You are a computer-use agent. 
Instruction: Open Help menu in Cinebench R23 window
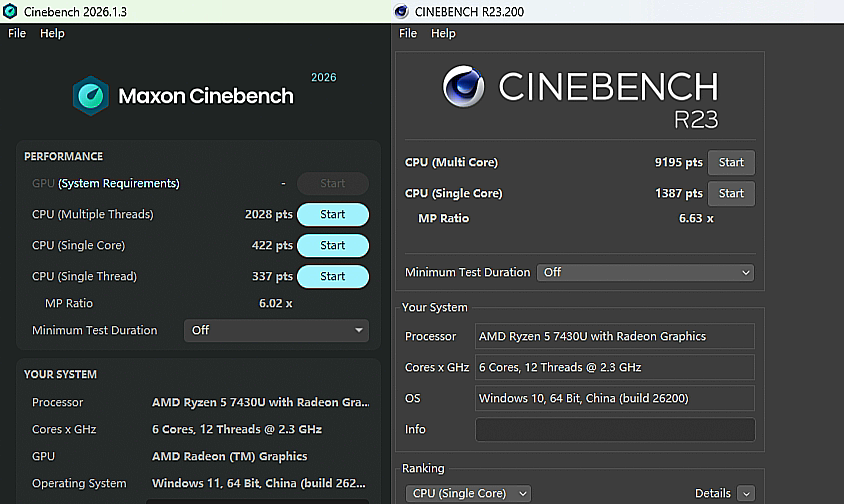coord(443,33)
